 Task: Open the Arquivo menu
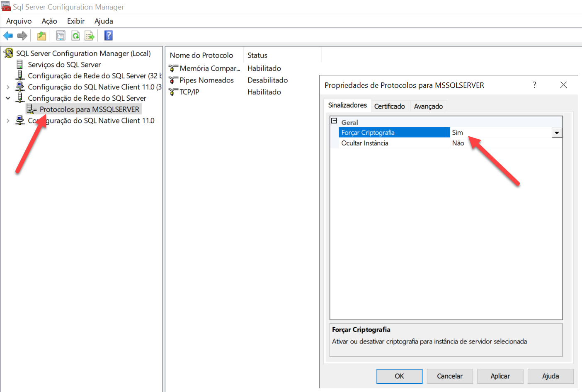coord(19,21)
